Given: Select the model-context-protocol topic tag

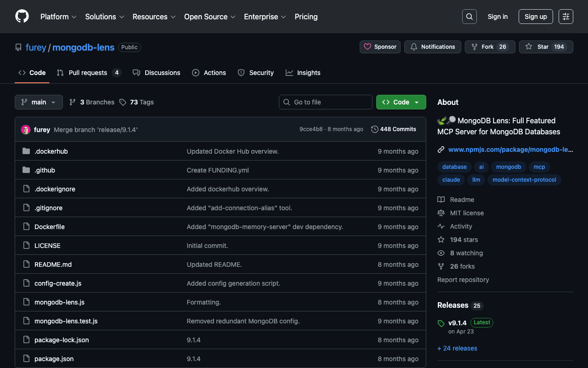Looking at the screenshot, I should point(524,180).
